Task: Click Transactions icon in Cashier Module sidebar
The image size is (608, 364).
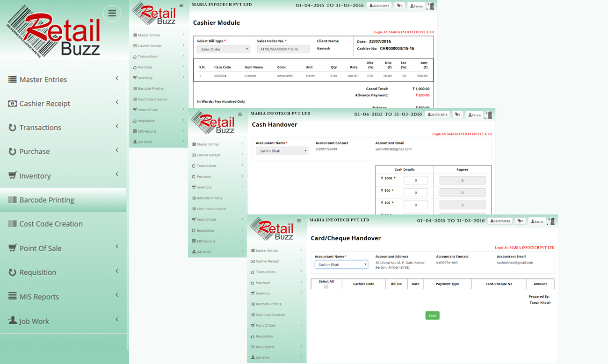Action: pyautogui.click(x=135, y=57)
